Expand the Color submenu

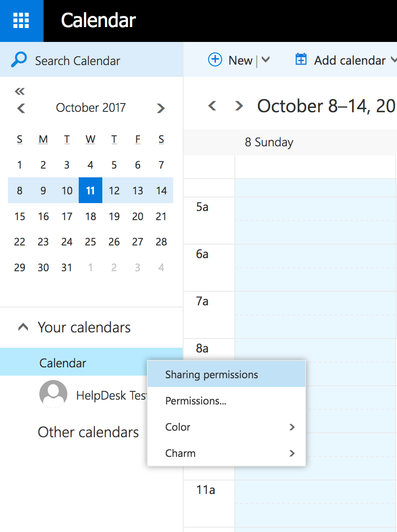pyautogui.click(x=292, y=427)
